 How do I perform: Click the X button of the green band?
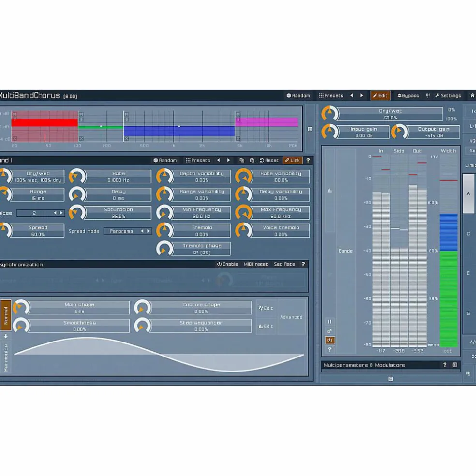tap(81, 139)
